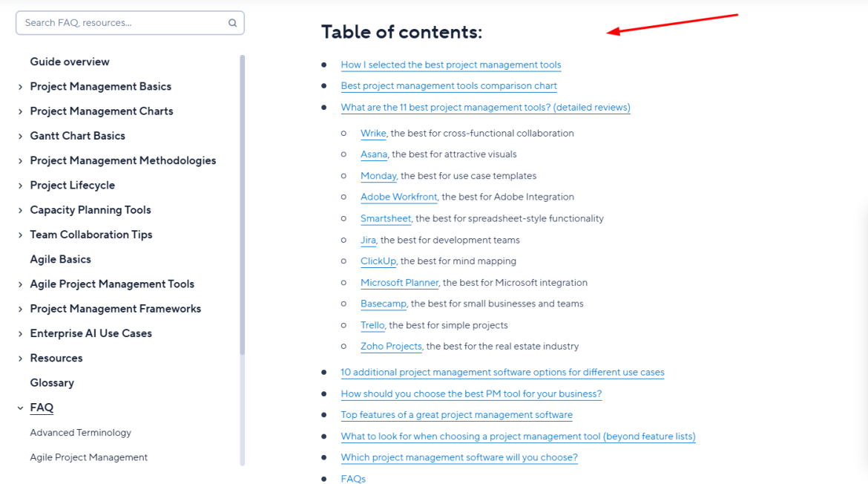Open '10 additional project management software options' link
Image resolution: width=868 pixels, height=484 pixels.
[x=502, y=373]
